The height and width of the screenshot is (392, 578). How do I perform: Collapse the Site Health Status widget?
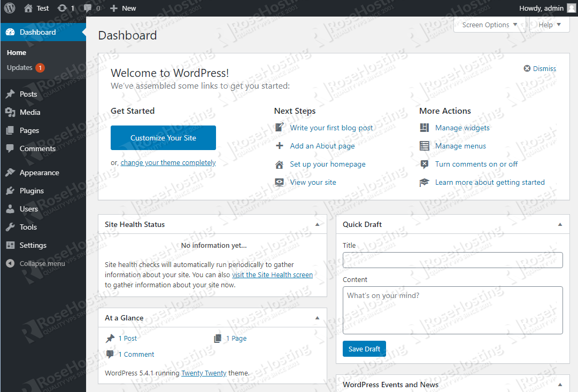click(318, 224)
